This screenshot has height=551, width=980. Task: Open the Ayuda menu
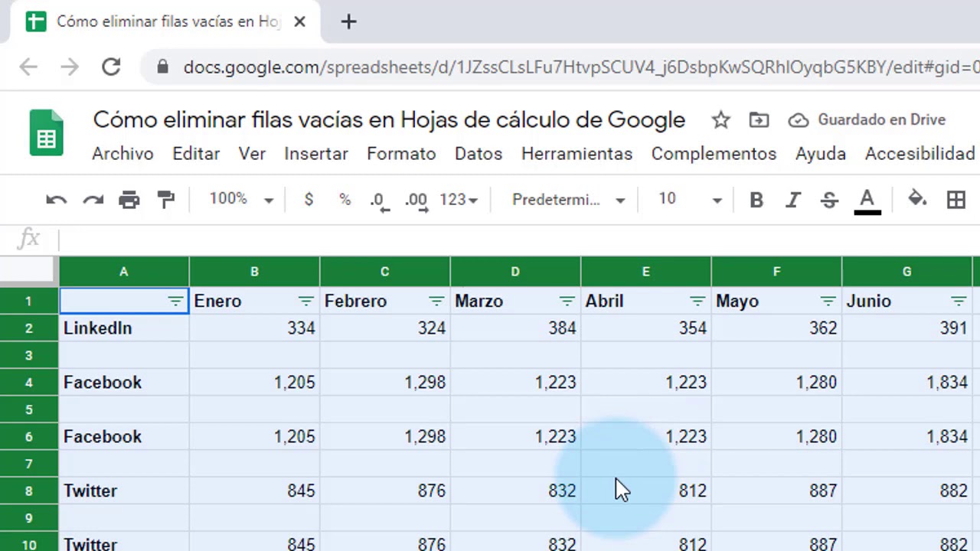820,154
